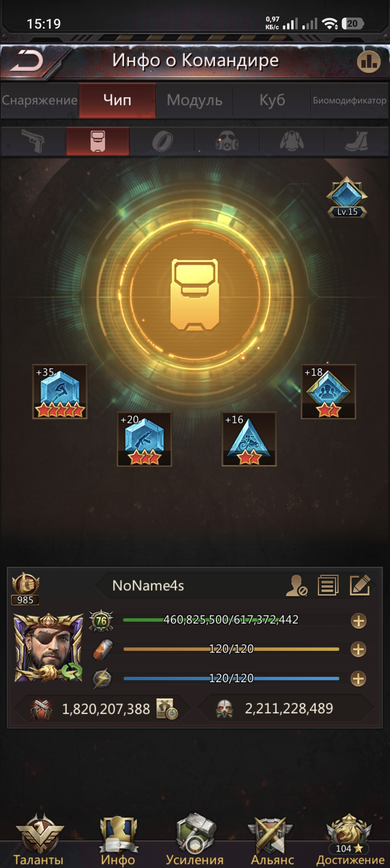Image resolution: width=390 pixels, height=868 pixels.
Task: Switch to the Модуль tab
Action: coord(194,100)
